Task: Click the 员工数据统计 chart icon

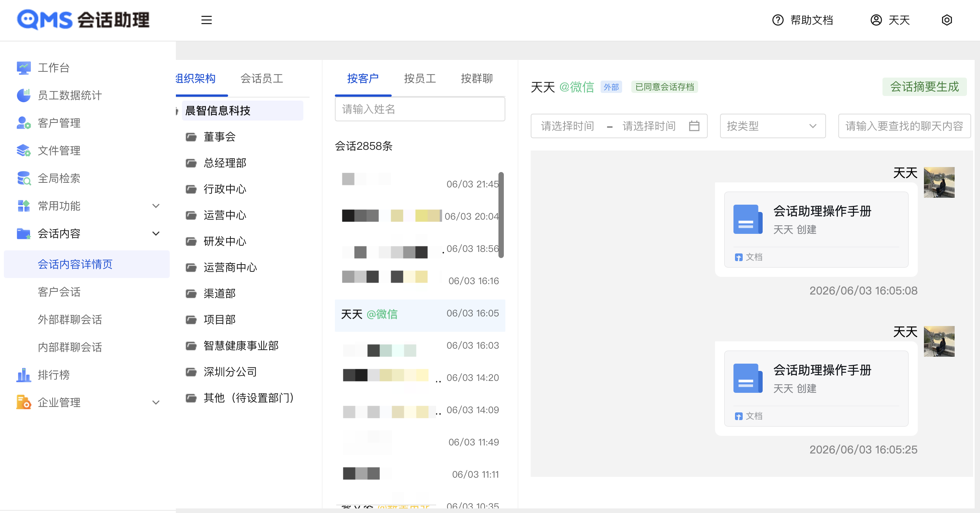Action: click(24, 96)
